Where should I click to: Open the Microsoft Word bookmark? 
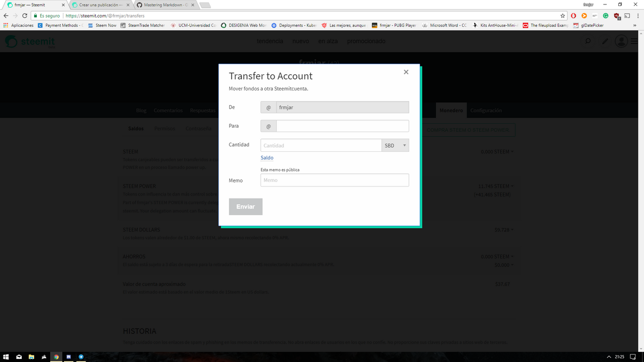tap(445, 25)
